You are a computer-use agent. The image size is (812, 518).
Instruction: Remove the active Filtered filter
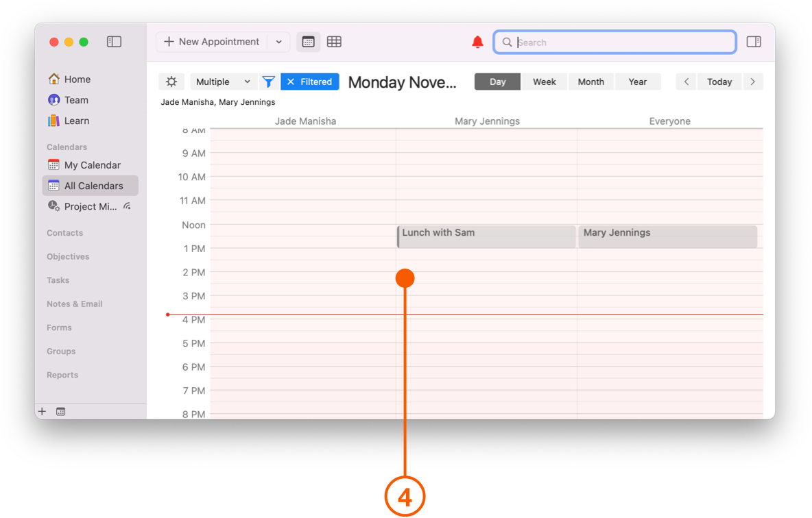pyautogui.click(x=290, y=81)
